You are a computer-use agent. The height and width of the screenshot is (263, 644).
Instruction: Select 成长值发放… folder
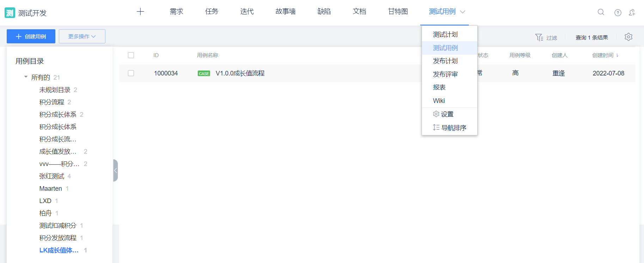(x=58, y=152)
